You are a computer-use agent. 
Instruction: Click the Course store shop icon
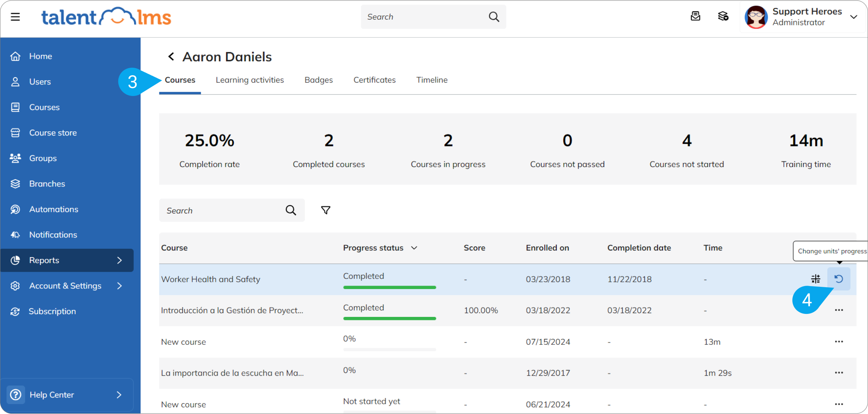click(x=15, y=133)
